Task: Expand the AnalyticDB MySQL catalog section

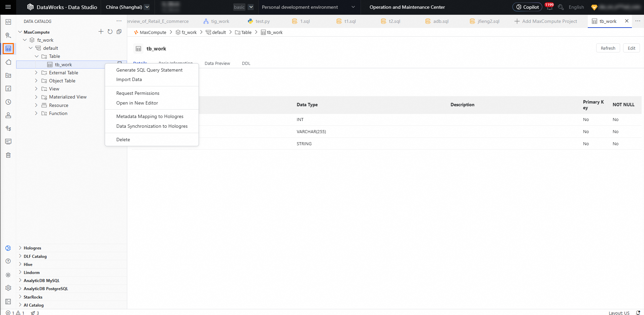Action: [x=20, y=280]
